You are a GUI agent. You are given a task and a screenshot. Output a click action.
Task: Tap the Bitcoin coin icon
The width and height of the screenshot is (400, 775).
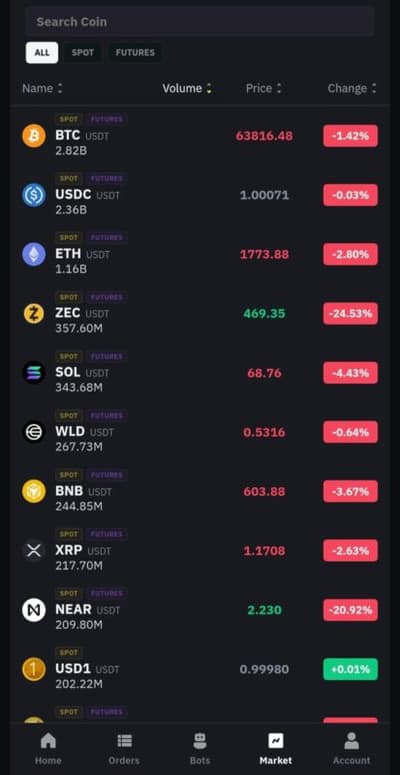click(x=34, y=136)
